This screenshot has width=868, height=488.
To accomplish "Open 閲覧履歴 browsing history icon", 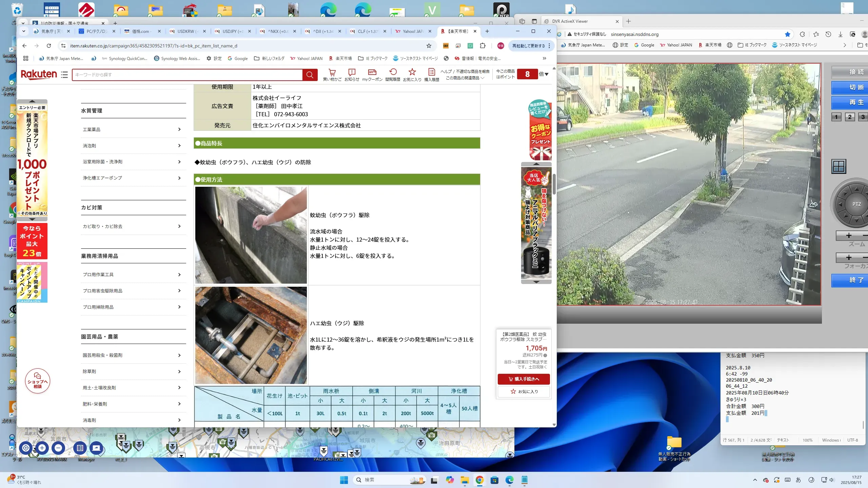I will coord(393,73).
